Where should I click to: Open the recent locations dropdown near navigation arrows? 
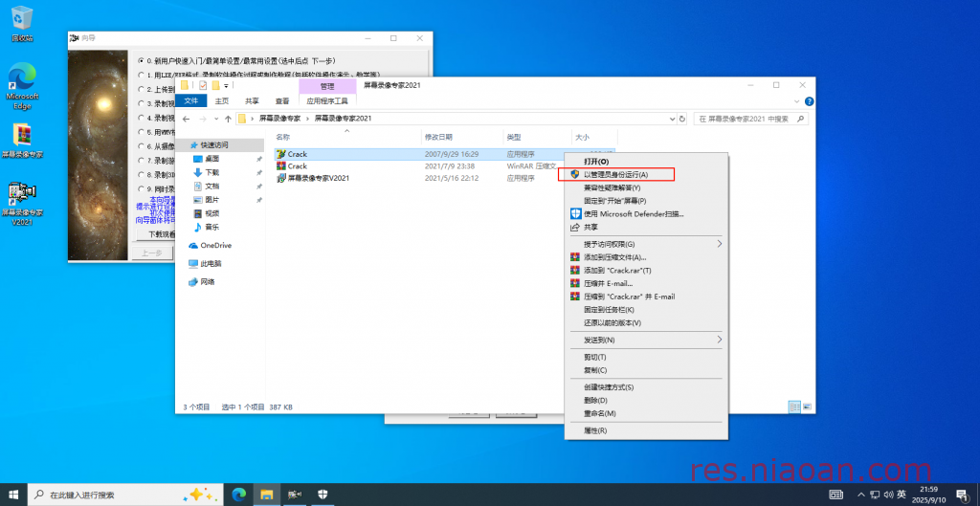[216, 118]
